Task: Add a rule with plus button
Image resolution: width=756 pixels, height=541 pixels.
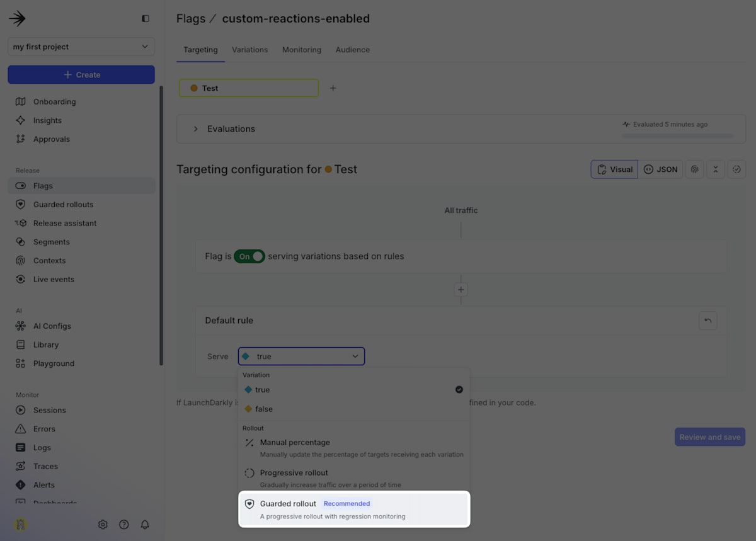Action: 461,290
